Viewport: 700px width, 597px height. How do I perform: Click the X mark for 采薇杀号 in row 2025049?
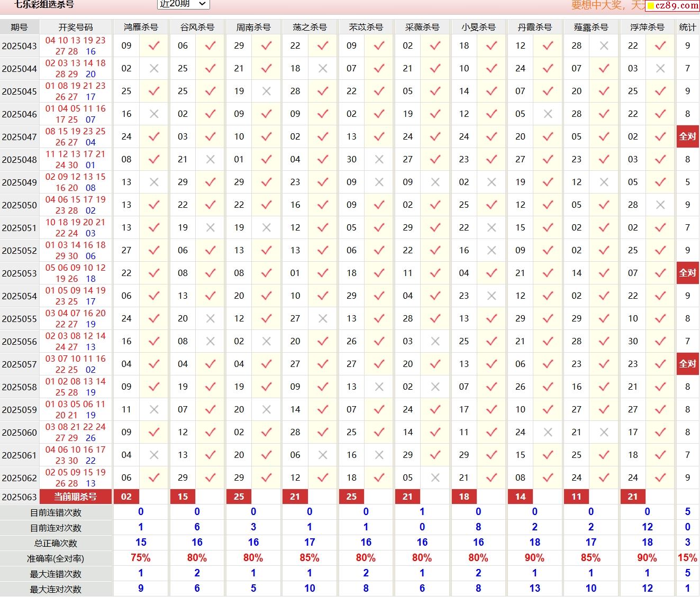click(435, 182)
